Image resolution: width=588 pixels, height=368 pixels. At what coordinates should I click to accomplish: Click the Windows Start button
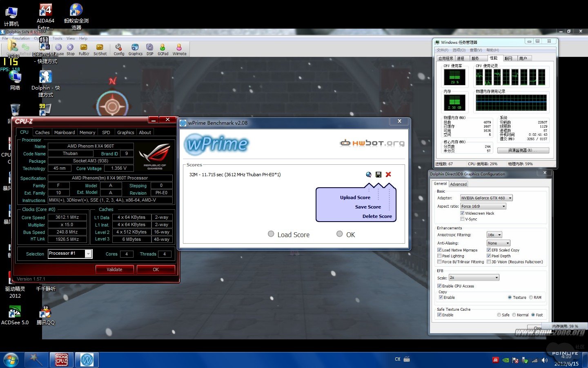click(x=11, y=360)
